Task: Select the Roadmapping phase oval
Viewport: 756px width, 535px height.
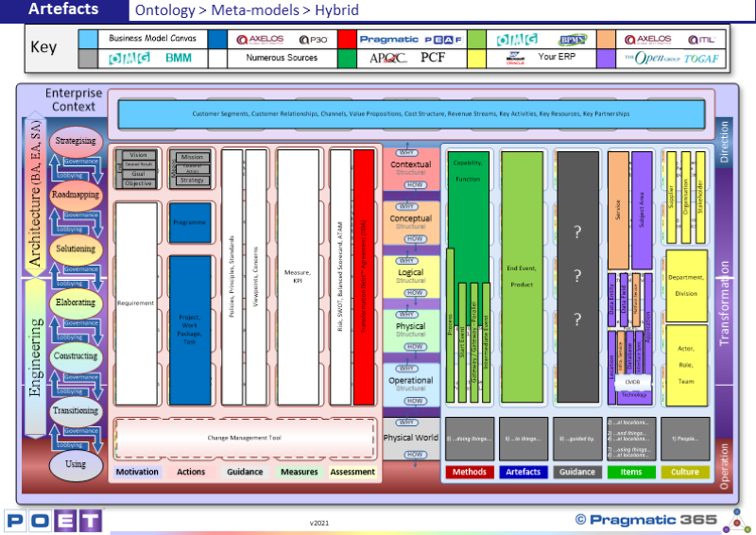Action: click(76, 195)
